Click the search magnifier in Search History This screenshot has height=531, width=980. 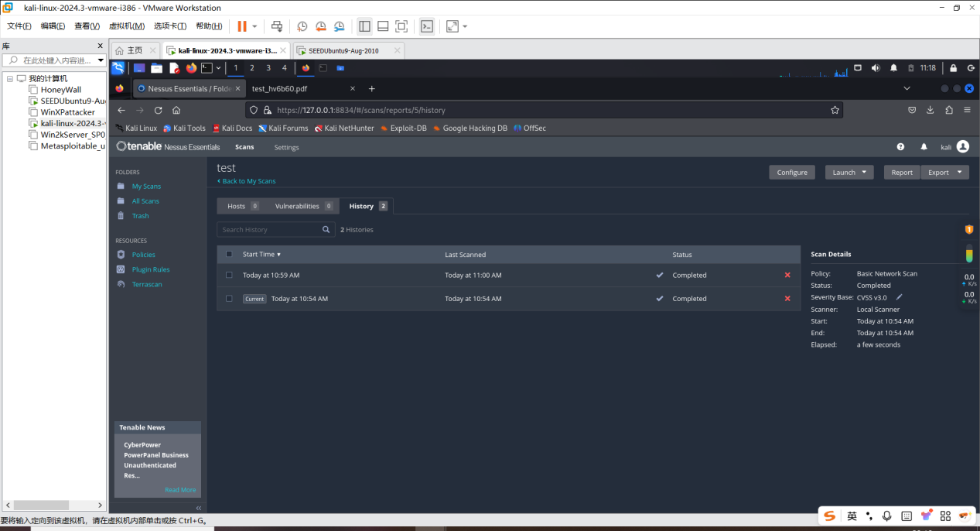(x=326, y=229)
